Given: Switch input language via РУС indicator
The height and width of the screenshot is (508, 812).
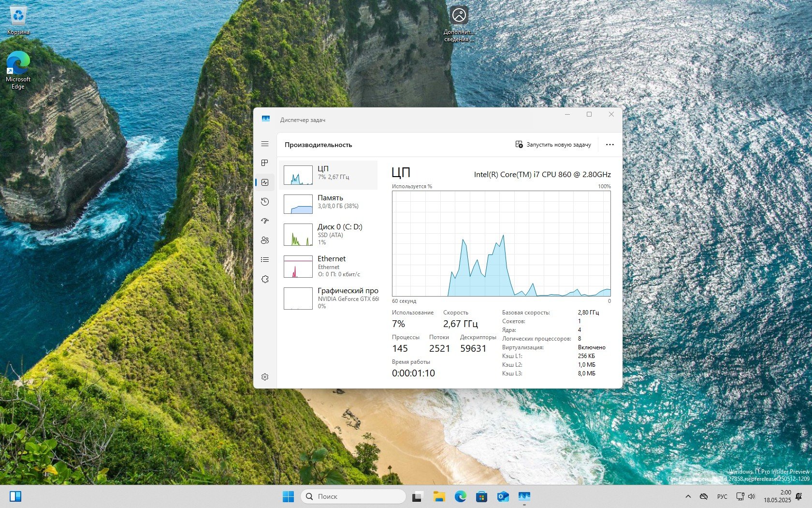Looking at the screenshot, I should 722,496.
